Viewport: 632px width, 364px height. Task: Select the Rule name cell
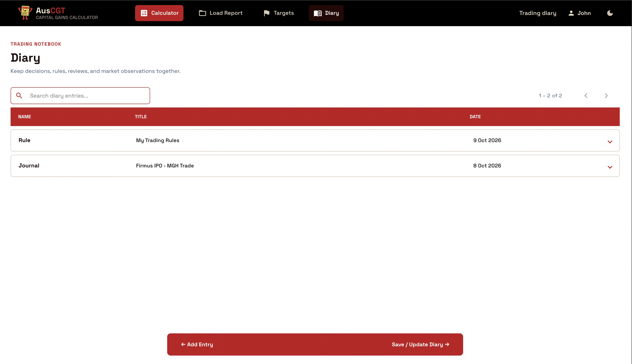point(25,140)
